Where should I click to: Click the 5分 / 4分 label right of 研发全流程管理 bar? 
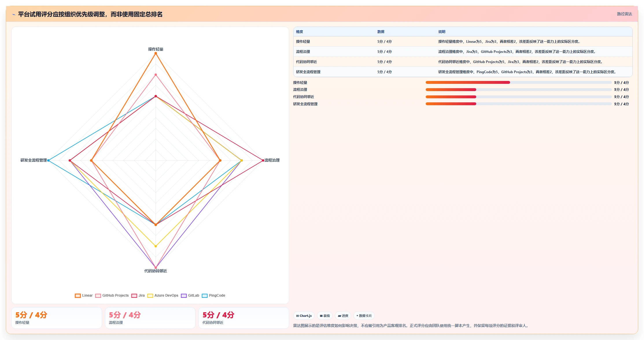coord(621,104)
